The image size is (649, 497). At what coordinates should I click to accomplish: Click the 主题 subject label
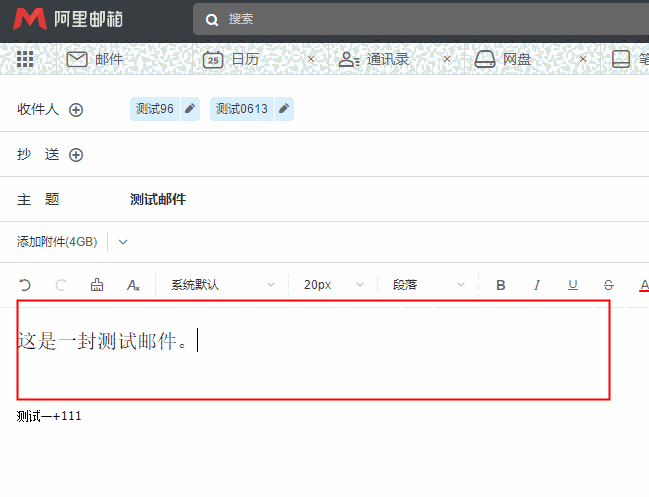pyautogui.click(x=38, y=199)
